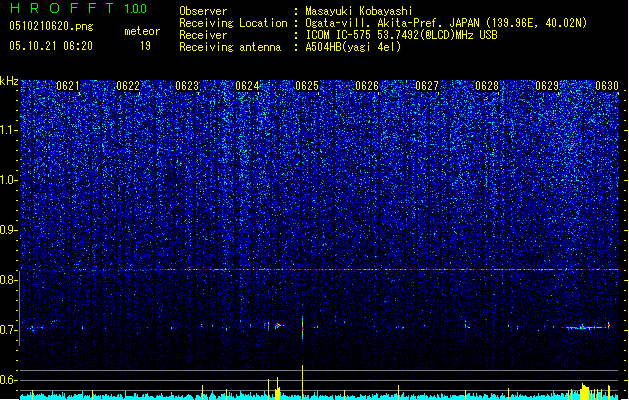Select the antenna value A504HB(yagi 4el)
Image resolution: width=629 pixels, height=400 pixels.
pyautogui.click(x=353, y=47)
